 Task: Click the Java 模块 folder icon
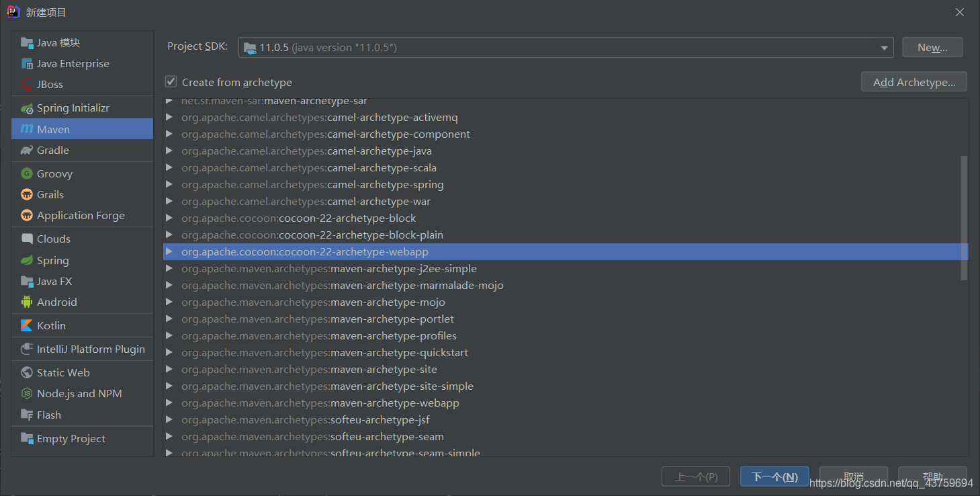27,43
